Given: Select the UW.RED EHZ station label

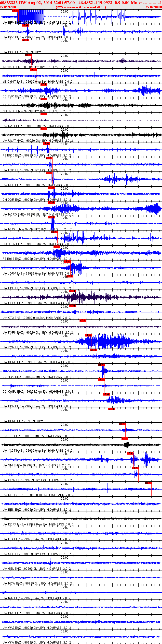Looking at the screenshot, I should click(x=37, y=185).
